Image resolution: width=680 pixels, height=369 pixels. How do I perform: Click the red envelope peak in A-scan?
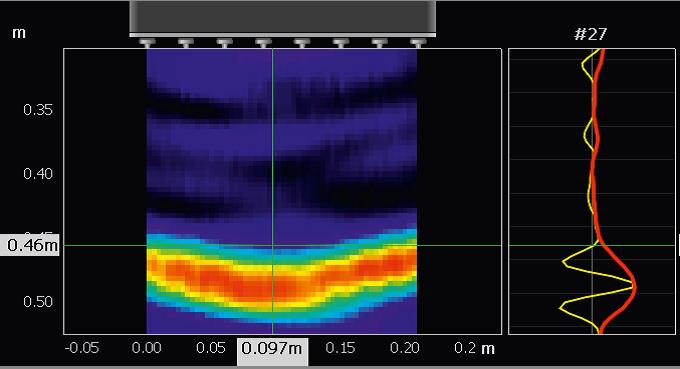pyautogui.click(x=634, y=286)
